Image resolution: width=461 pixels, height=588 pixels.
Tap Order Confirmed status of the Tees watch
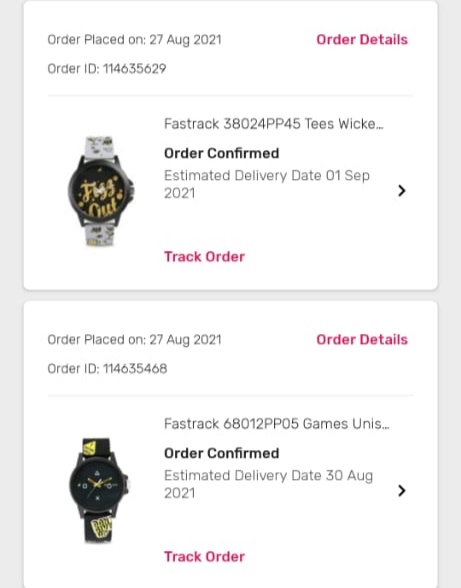coord(221,153)
